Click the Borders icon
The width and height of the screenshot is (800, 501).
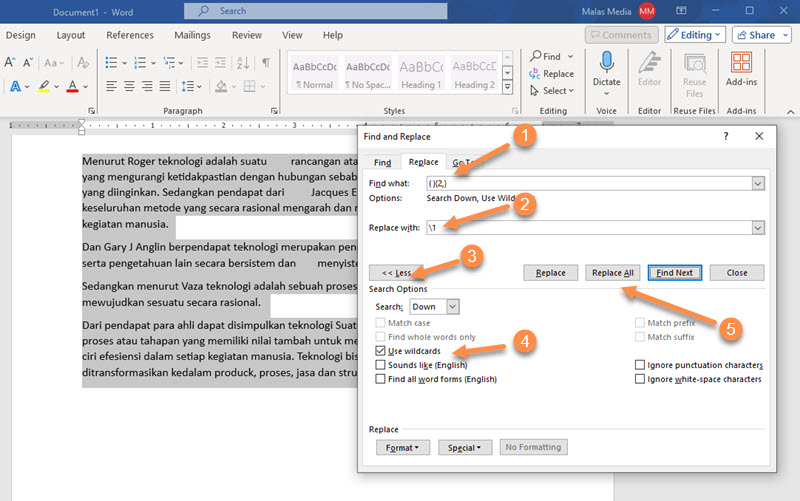(x=249, y=86)
